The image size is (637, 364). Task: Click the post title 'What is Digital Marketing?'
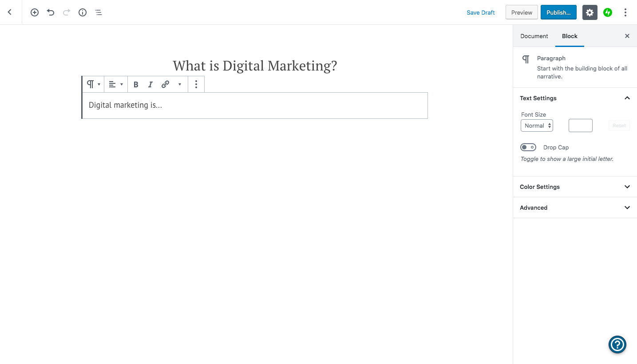pyautogui.click(x=255, y=66)
